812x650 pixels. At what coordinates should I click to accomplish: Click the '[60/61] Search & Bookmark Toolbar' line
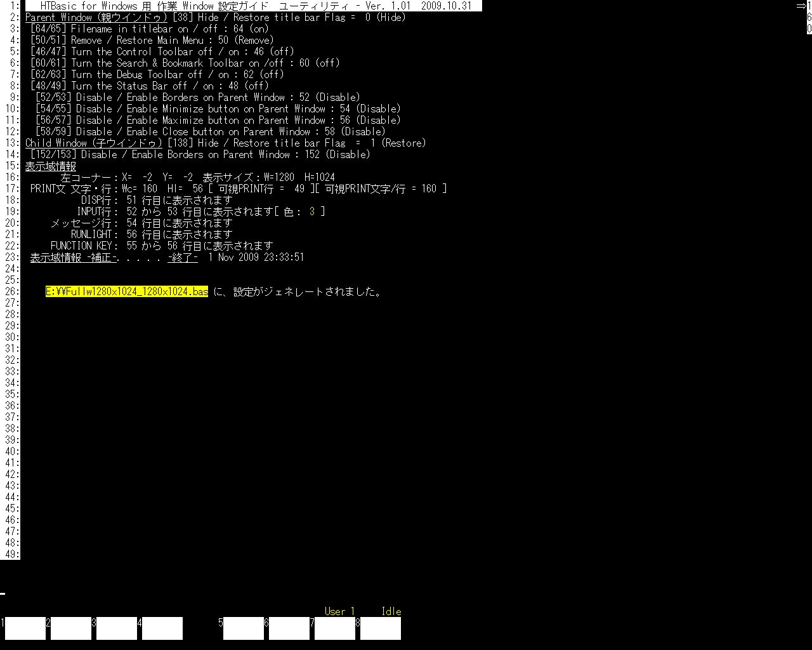pyautogui.click(x=185, y=63)
